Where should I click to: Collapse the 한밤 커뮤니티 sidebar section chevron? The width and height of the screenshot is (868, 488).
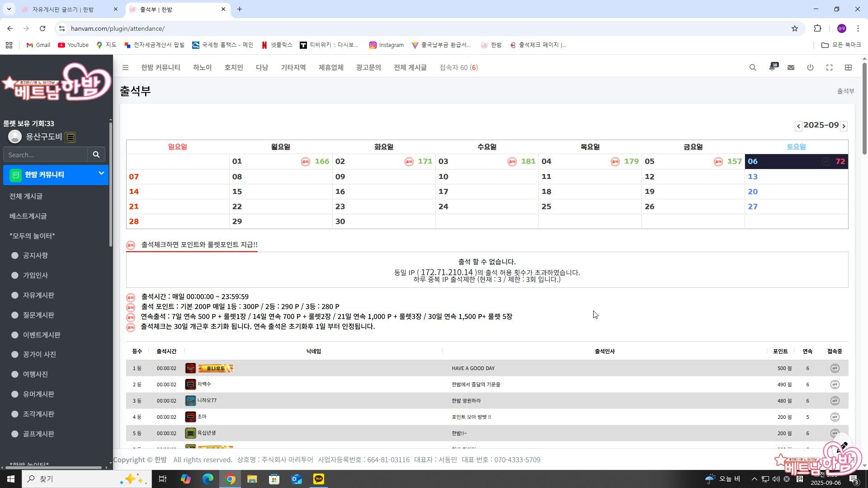[x=101, y=174]
